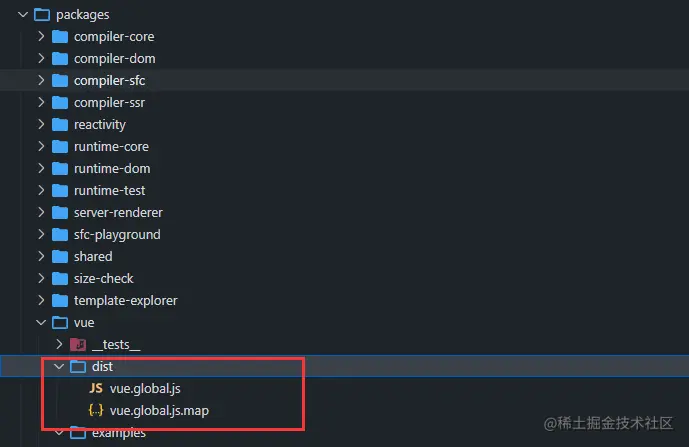Image resolution: width=689 pixels, height=447 pixels.
Task: Collapse the packages folder chevron
Action: coord(23,15)
